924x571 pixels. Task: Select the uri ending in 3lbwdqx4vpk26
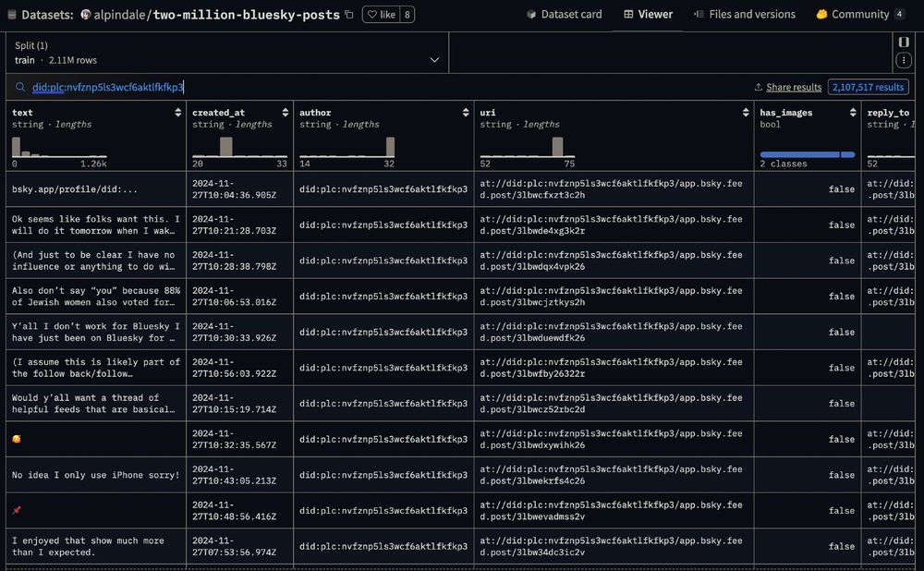[614, 261]
